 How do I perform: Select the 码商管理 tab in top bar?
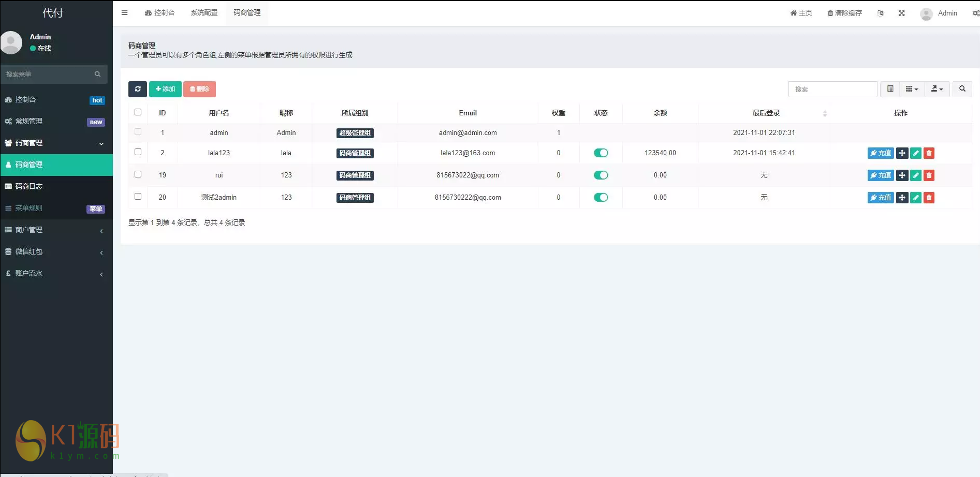247,13
